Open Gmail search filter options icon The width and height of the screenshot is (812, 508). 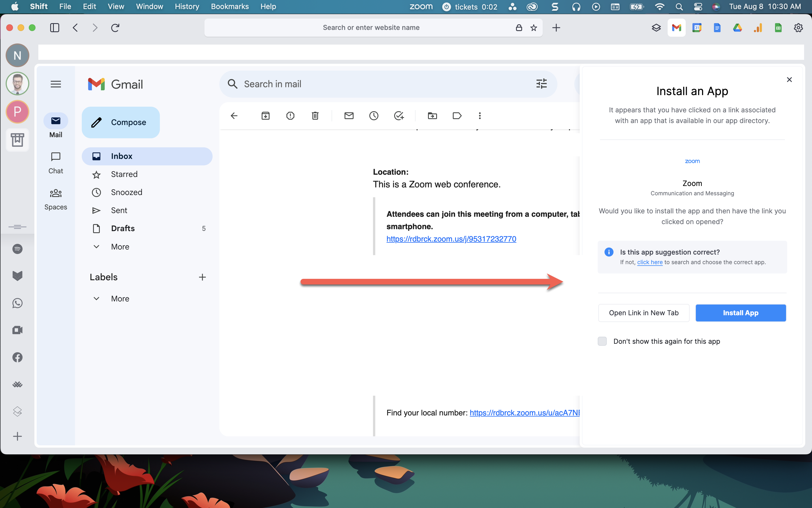(541, 84)
